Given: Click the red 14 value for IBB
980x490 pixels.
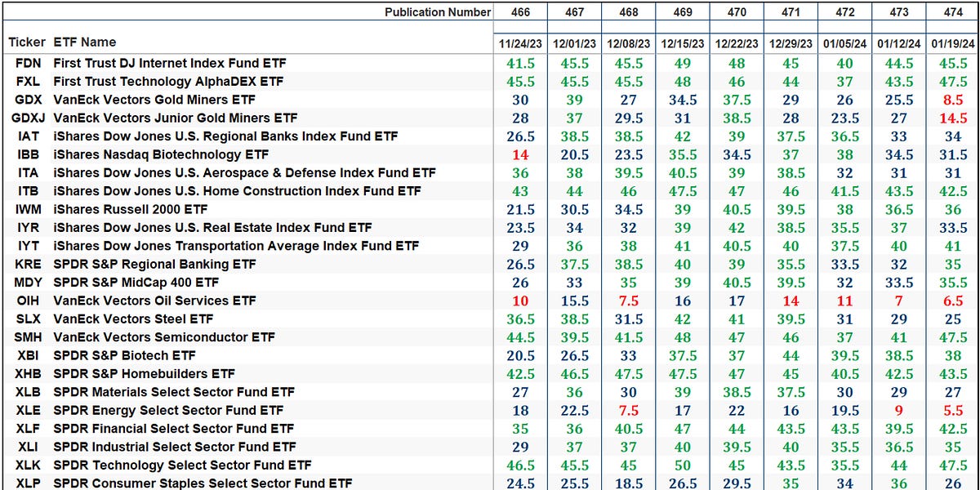Looking at the screenshot, I should pos(520,154).
